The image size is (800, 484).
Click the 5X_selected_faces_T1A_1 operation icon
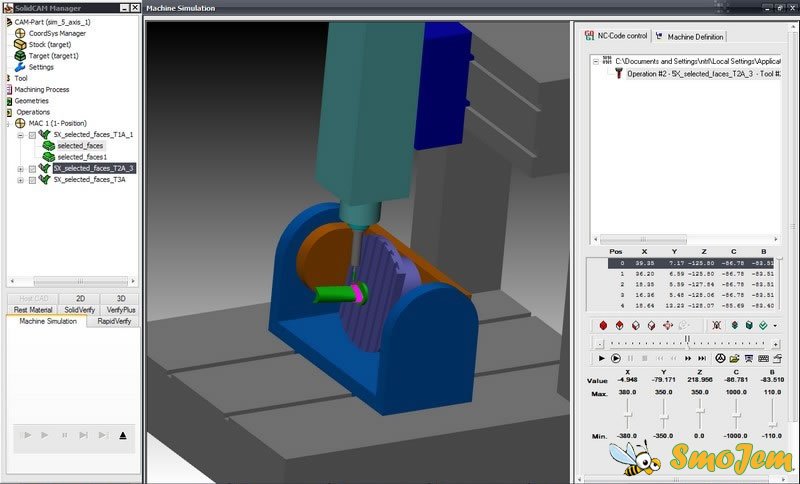44,135
